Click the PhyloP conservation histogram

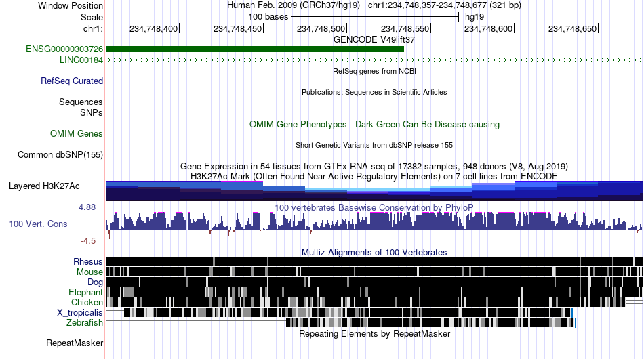pyautogui.click(x=375, y=224)
